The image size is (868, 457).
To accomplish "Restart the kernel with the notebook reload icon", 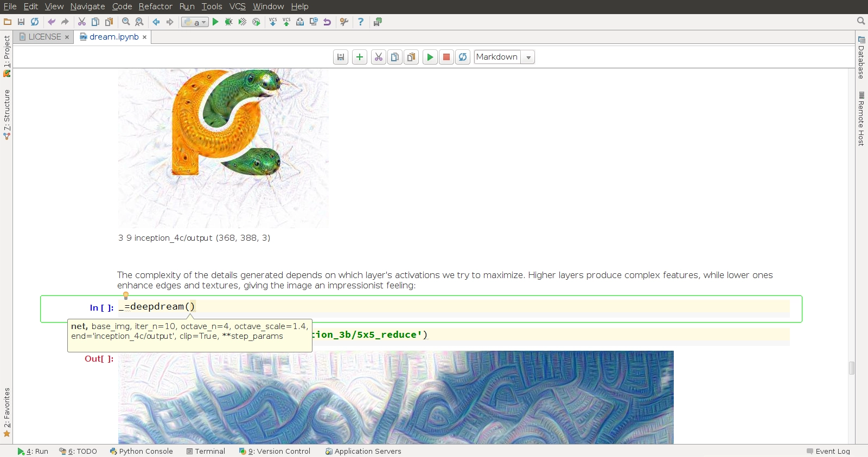I will (463, 57).
